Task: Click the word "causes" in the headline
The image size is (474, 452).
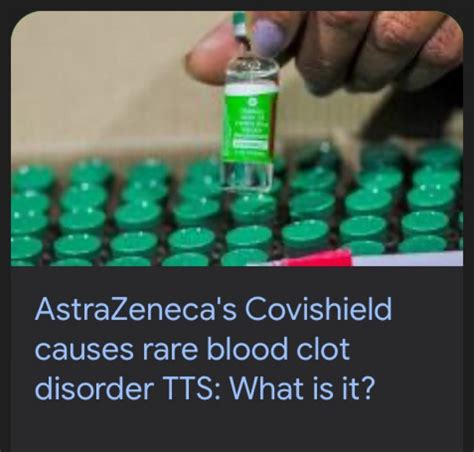Action: pos(85,349)
